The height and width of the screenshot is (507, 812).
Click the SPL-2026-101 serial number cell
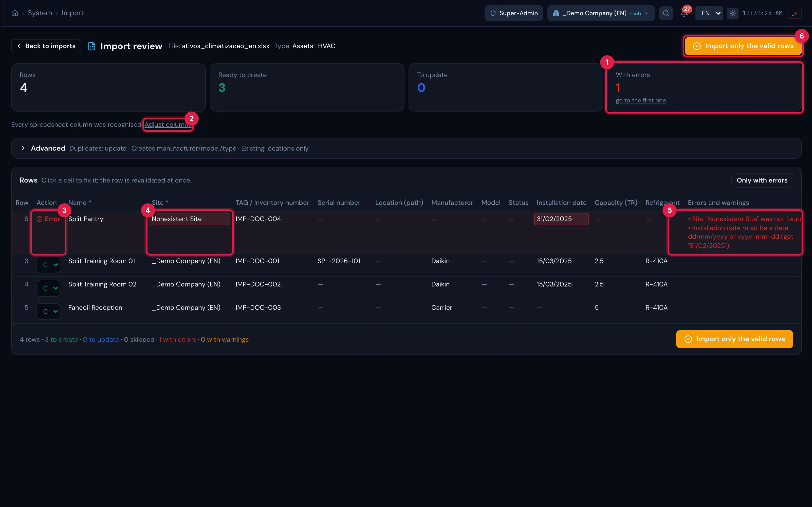coord(339,261)
